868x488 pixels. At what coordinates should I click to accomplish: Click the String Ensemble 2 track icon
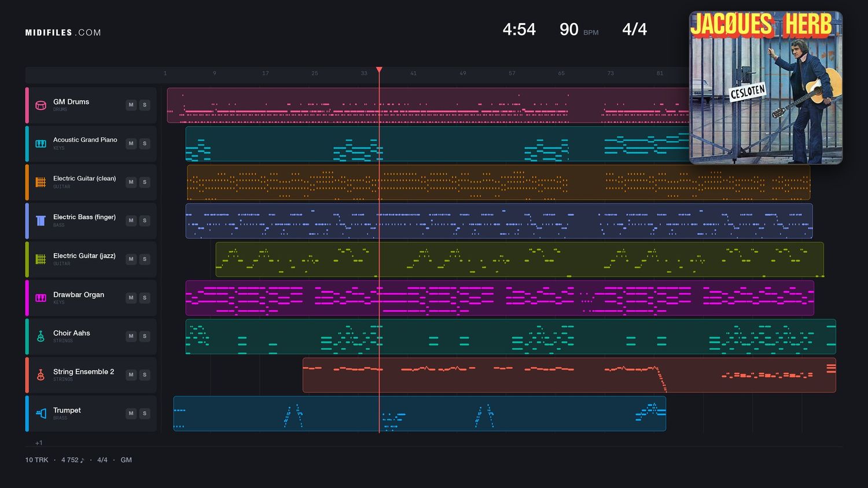coord(41,375)
